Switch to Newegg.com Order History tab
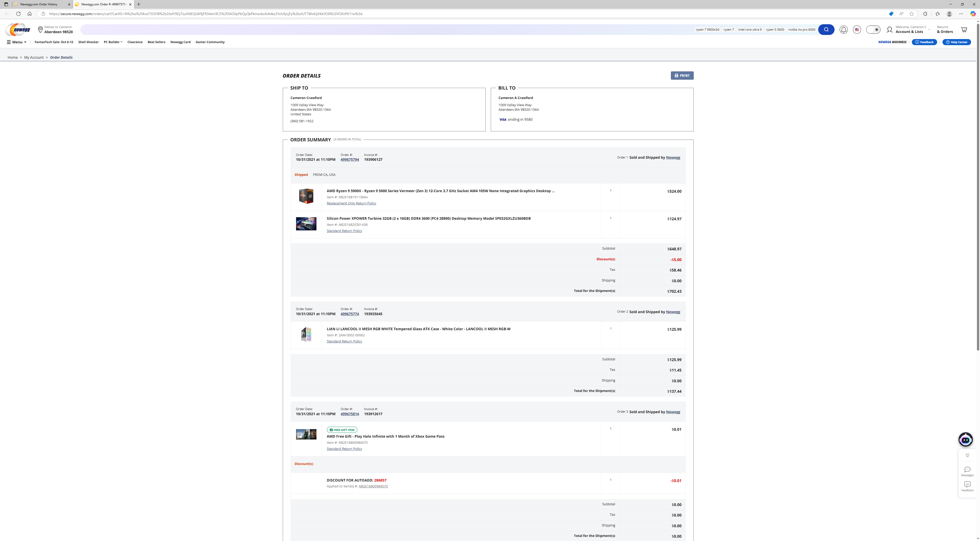This screenshot has width=980, height=541. point(39,4)
